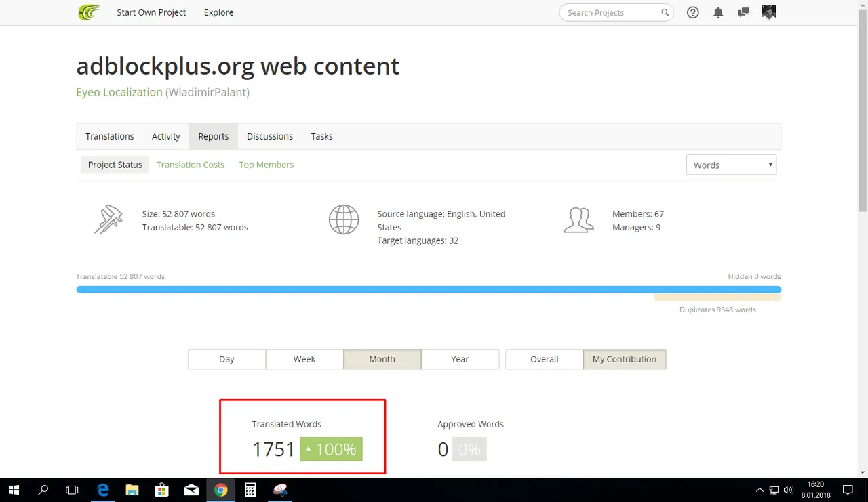
Task: Click the green 100% badge
Action: pyautogui.click(x=332, y=449)
